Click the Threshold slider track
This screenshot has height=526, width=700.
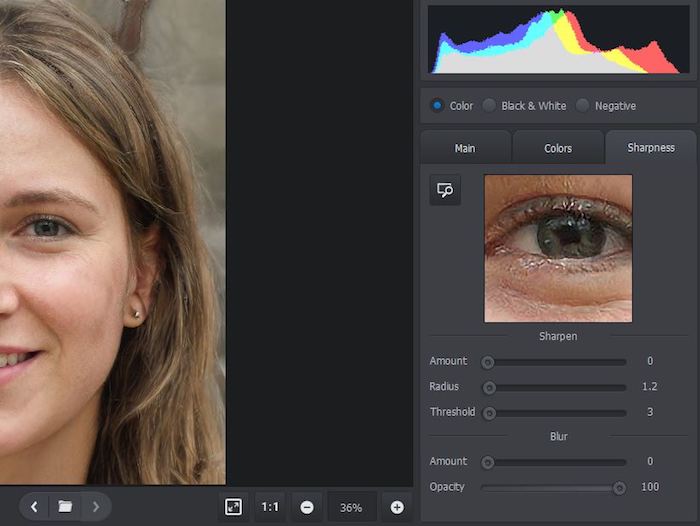pyautogui.click(x=556, y=412)
